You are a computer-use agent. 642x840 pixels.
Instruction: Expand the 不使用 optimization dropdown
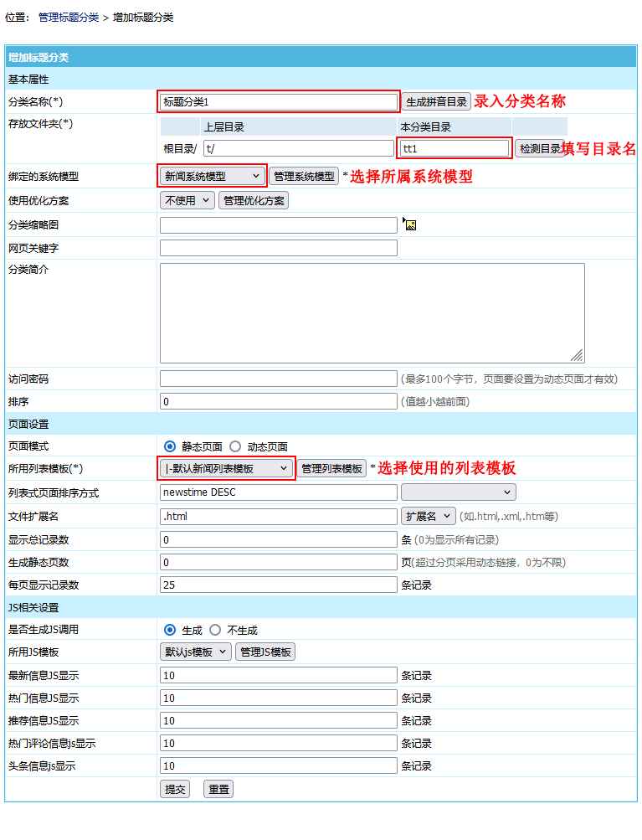click(x=187, y=201)
